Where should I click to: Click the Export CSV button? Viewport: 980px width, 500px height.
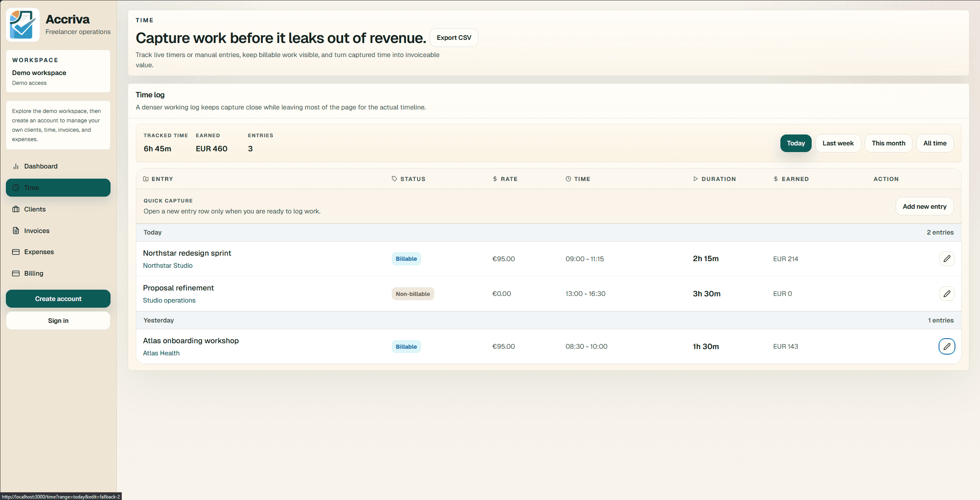[453, 37]
